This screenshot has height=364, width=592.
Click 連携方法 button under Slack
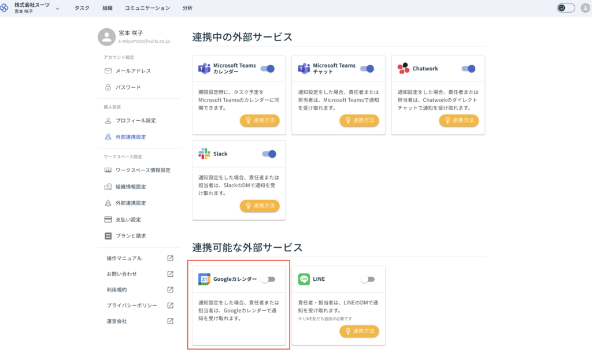(260, 206)
